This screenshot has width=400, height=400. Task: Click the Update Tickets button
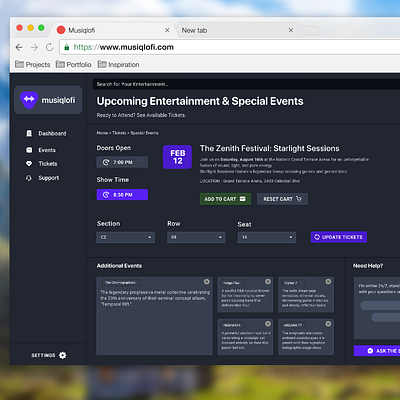[x=339, y=237]
